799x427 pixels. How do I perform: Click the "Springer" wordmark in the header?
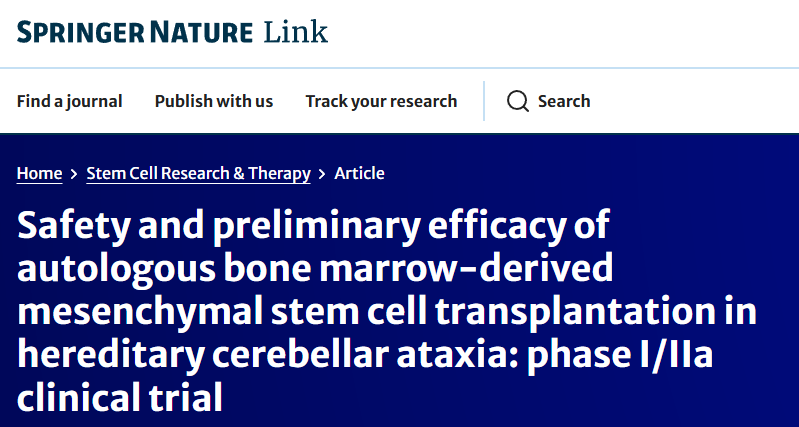coord(81,32)
